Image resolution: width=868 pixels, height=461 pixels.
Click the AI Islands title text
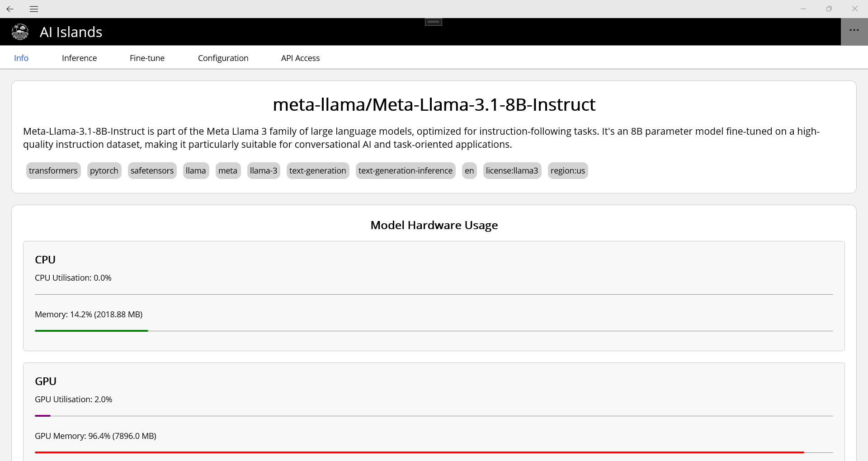[x=71, y=32]
